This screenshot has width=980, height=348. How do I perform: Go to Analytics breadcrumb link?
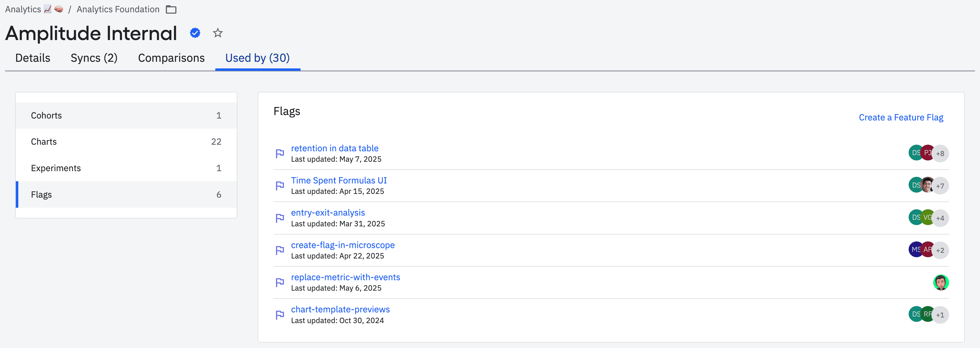23,9
